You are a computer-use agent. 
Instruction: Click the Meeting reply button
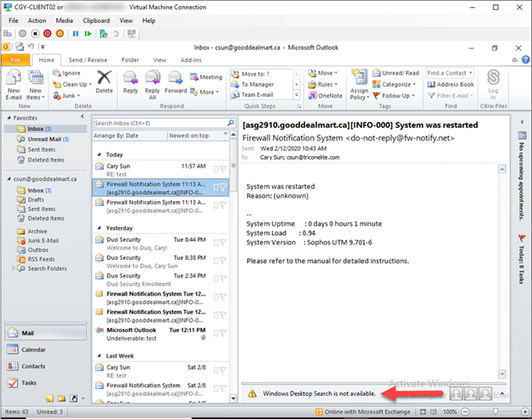pos(206,77)
